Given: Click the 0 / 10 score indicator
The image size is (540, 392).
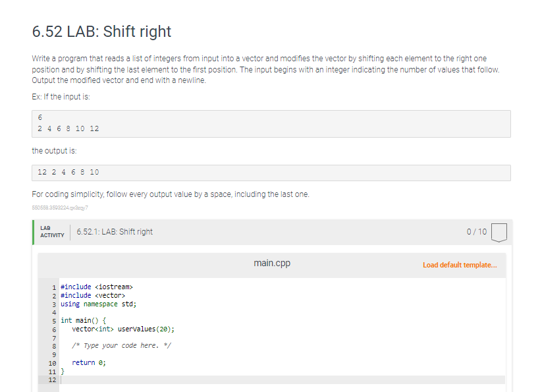Looking at the screenshot, I should coord(477,232).
